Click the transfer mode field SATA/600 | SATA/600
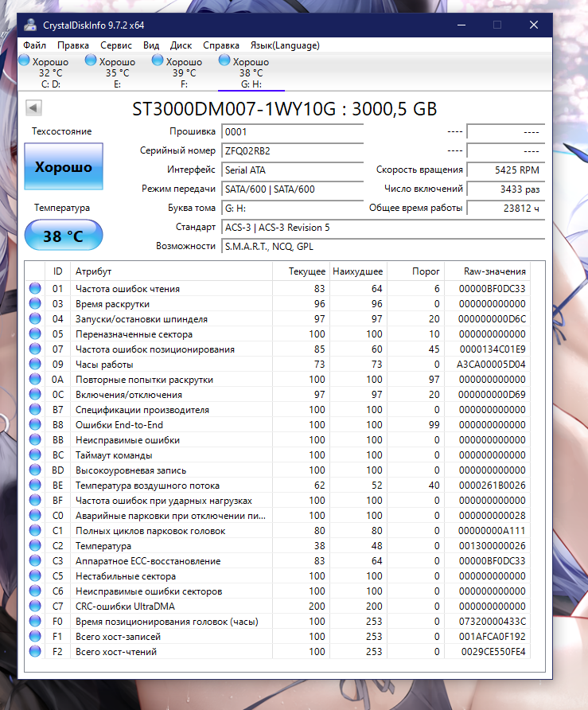This screenshot has width=588, height=710. click(x=293, y=189)
